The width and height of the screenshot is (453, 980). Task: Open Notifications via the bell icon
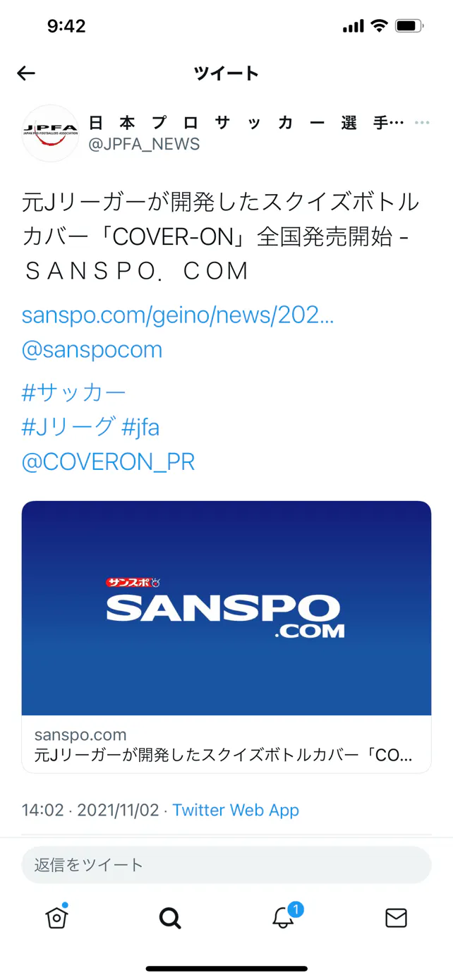tap(284, 917)
